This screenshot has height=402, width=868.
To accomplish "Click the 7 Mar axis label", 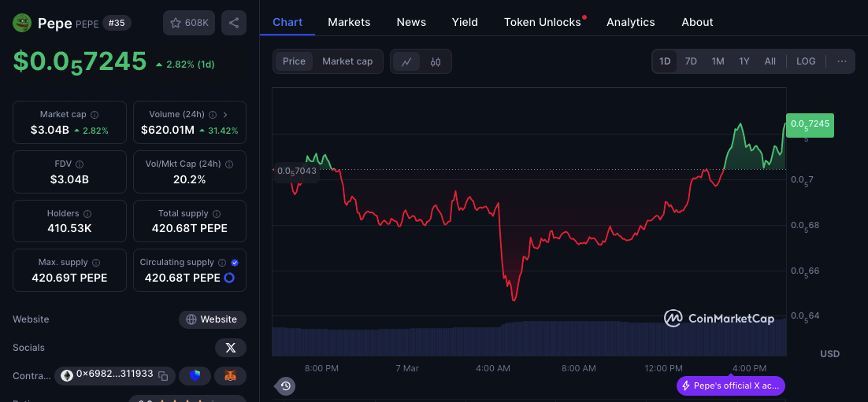I will pos(407,368).
